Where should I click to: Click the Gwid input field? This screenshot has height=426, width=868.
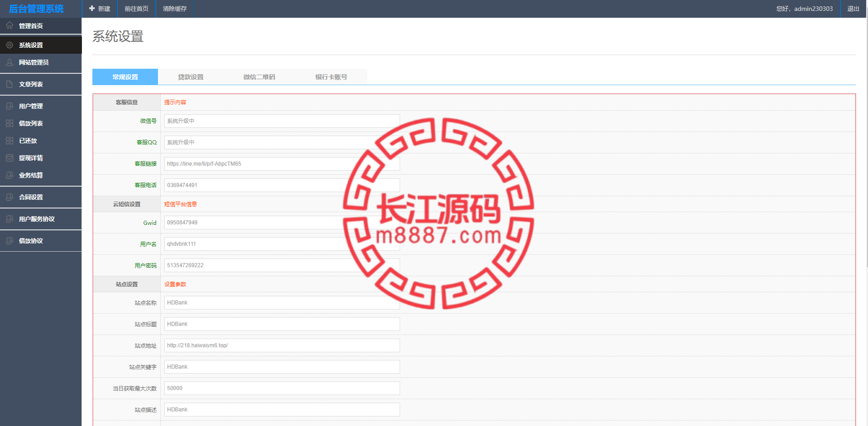point(282,223)
